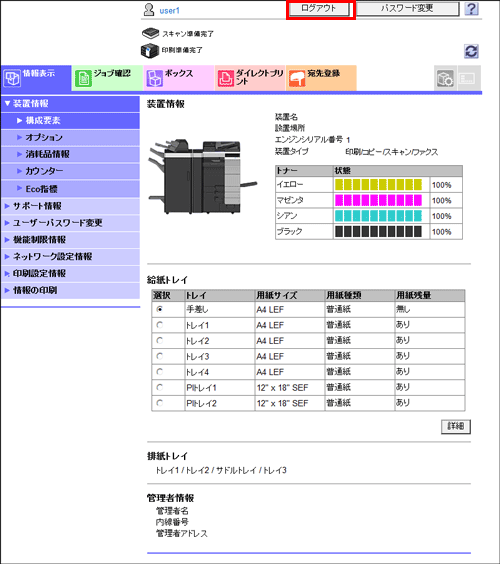Open the 宛先登録 orange icon

point(297,78)
